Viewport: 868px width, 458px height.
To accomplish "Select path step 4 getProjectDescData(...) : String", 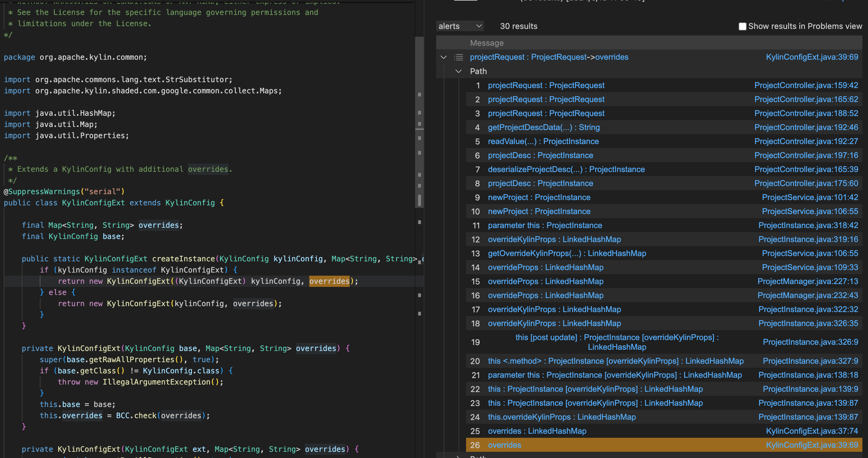I will pyautogui.click(x=544, y=127).
